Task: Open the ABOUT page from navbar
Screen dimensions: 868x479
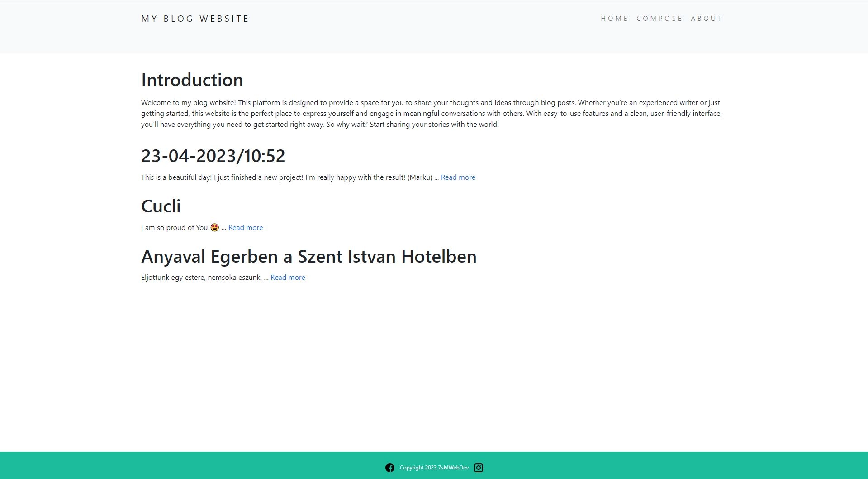Action: pyautogui.click(x=707, y=19)
